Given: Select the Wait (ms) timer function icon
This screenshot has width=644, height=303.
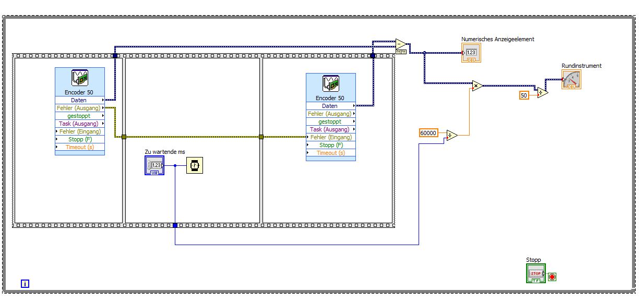Looking at the screenshot, I should coord(195,166).
